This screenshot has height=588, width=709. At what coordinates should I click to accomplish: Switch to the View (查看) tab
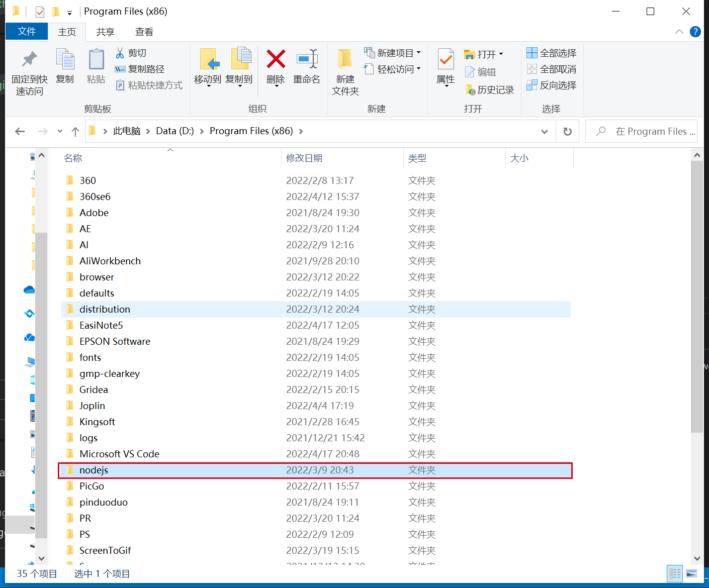tap(144, 32)
